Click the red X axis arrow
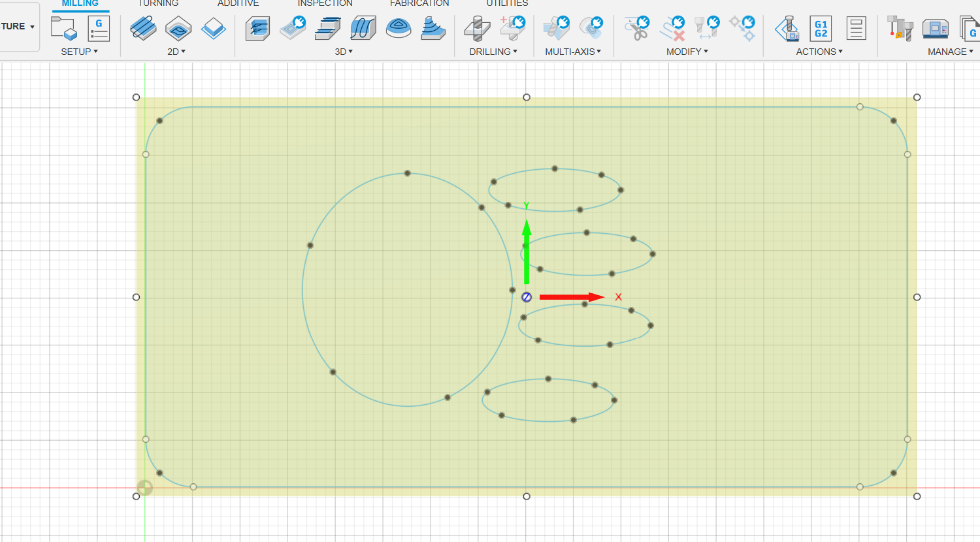Image resolution: width=980 pixels, height=542 pixels. pos(572,297)
